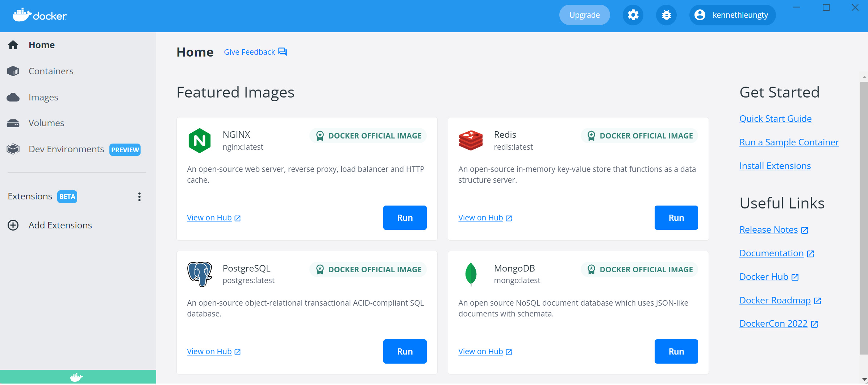Click the NGINX logo icon
This screenshot has width=868, height=385.
(x=200, y=141)
